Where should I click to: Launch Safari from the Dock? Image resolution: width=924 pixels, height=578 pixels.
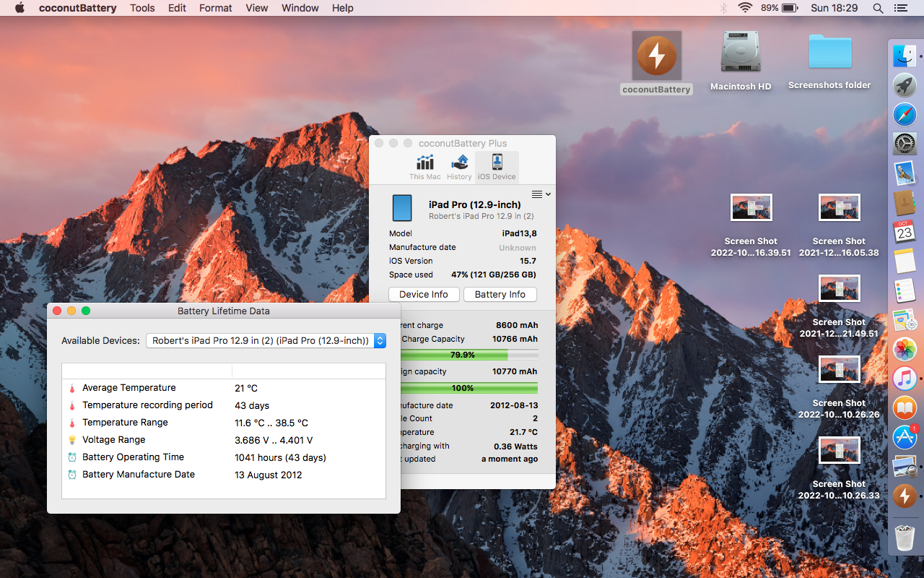click(x=905, y=115)
